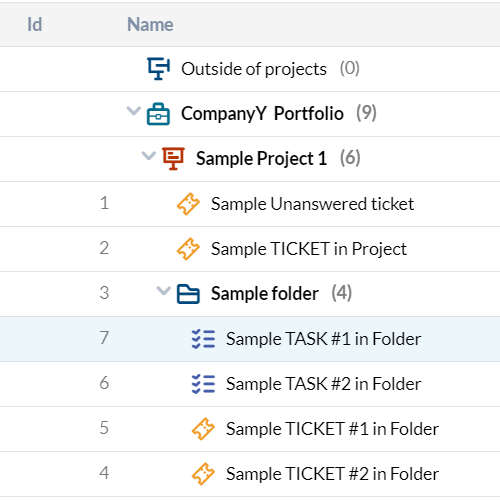Click Id number 4 cell
500x500 pixels.
[104, 473]
